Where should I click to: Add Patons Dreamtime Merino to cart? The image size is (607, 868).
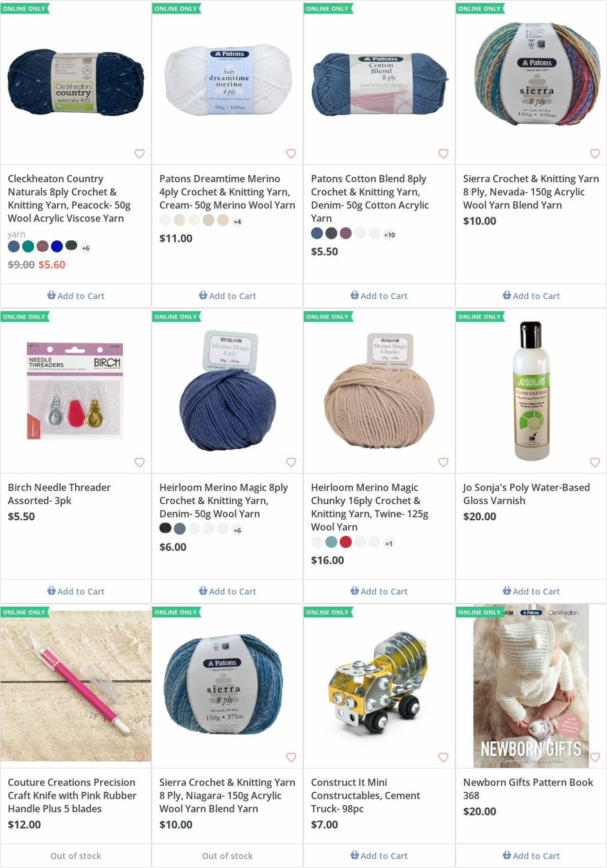(x=227, y=296)
